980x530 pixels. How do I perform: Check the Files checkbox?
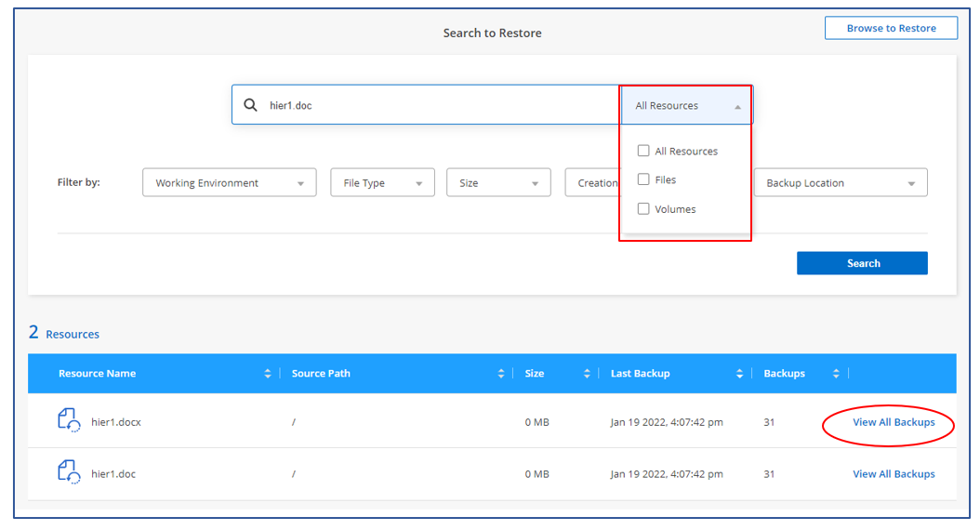tap(643, 179)
